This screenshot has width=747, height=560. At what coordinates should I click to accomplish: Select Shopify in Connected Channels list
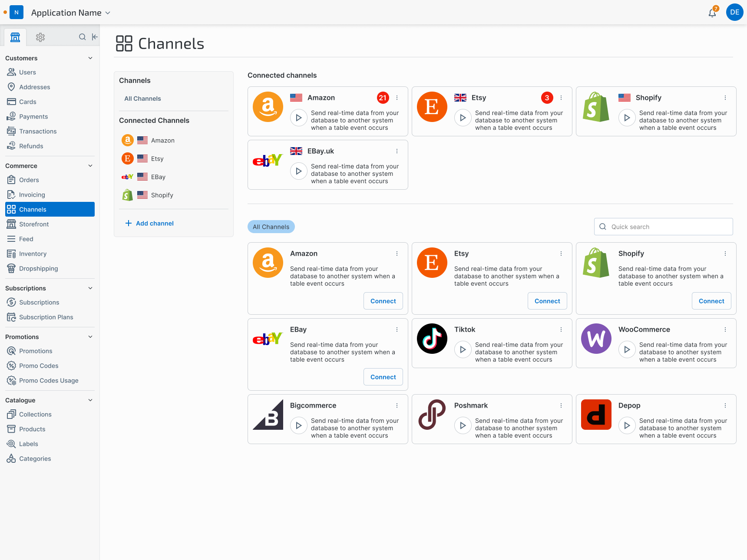174,195
